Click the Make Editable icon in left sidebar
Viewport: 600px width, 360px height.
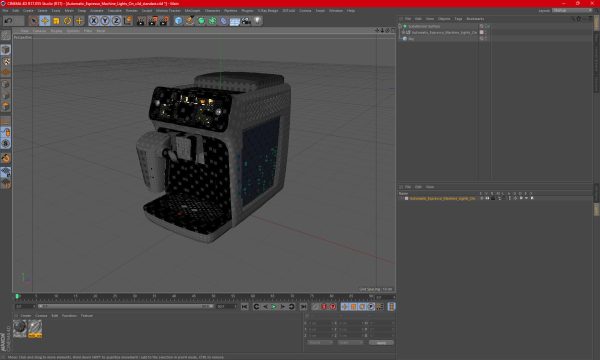pyautogui.click(x=5, y=35)
